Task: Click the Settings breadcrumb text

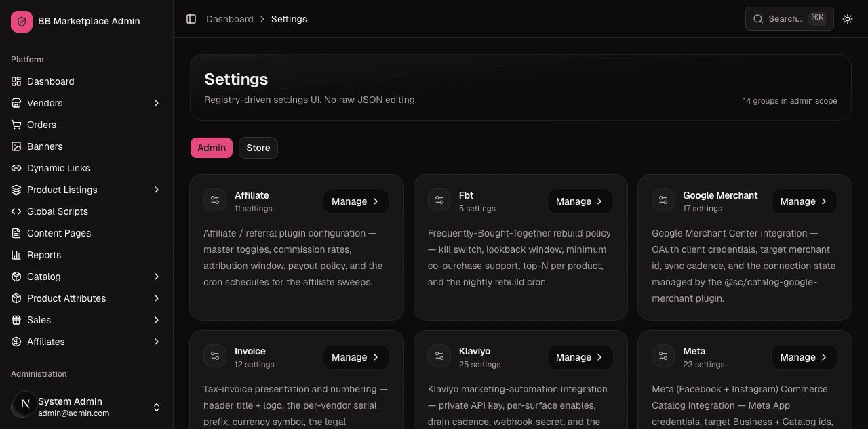Action: (289, 19)
